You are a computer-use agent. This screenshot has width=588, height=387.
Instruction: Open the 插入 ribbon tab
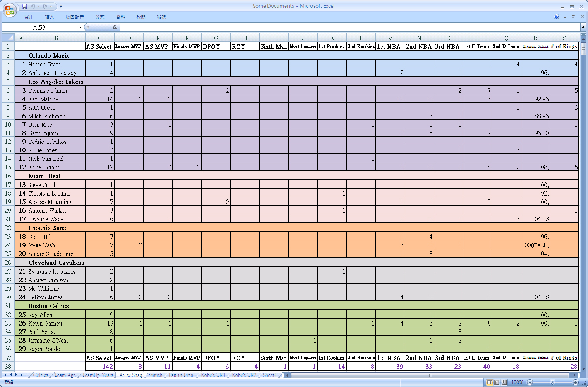(50, 17)
